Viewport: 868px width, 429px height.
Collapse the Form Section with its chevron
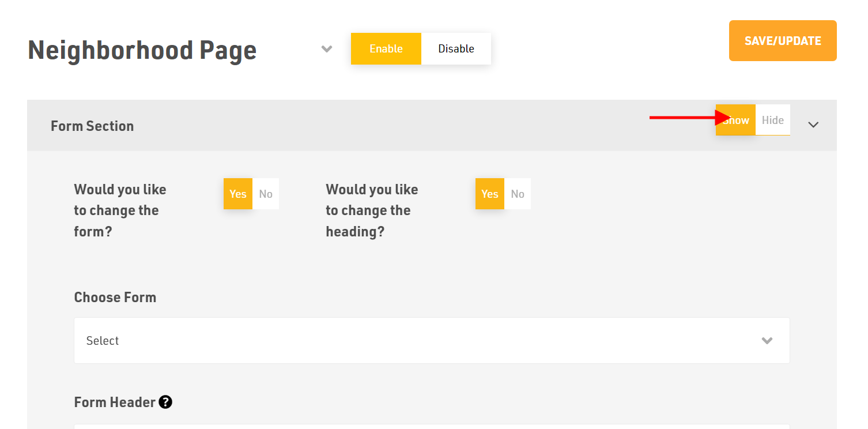click(813, 125)
